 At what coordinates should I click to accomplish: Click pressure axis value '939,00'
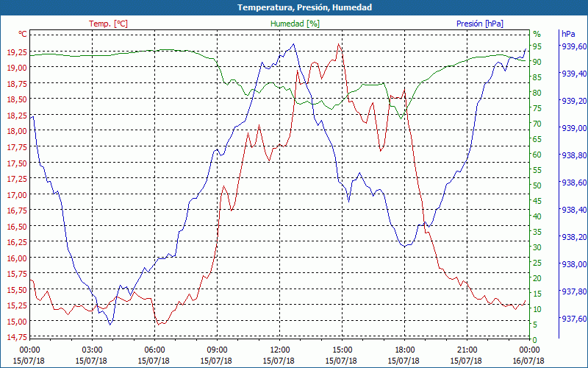[x=573, y=128]
